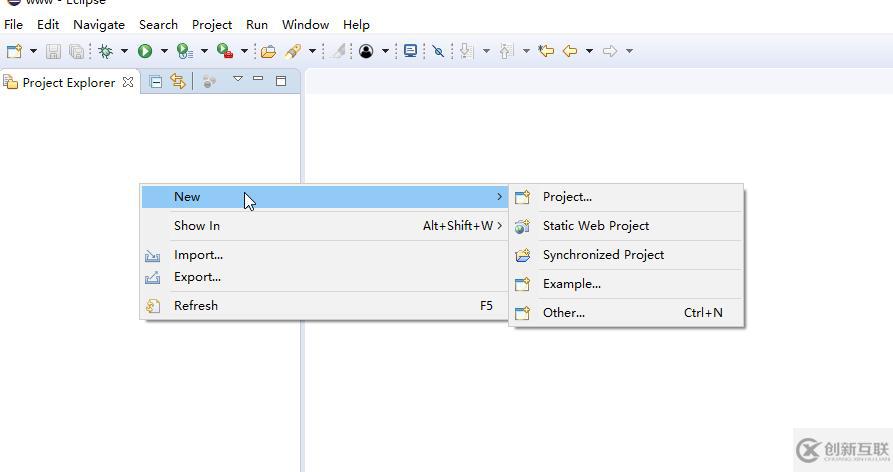Expand the Forward navigation history dropdown

629,51
